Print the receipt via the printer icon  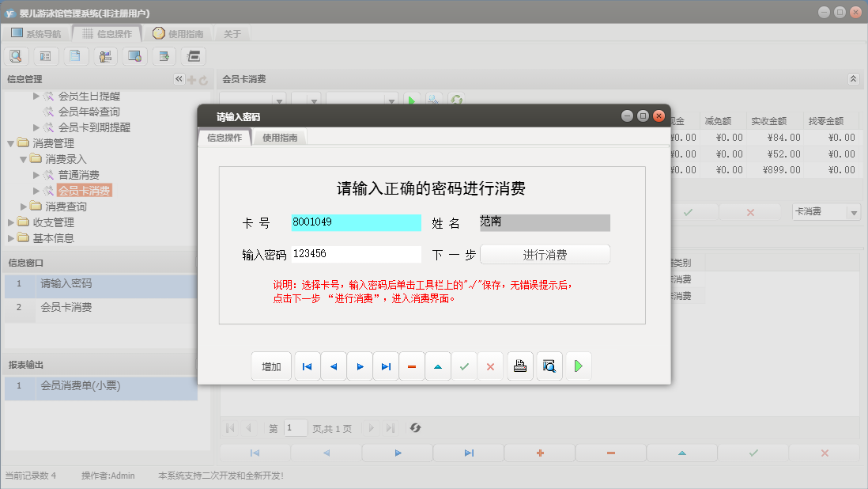point(519,366)
